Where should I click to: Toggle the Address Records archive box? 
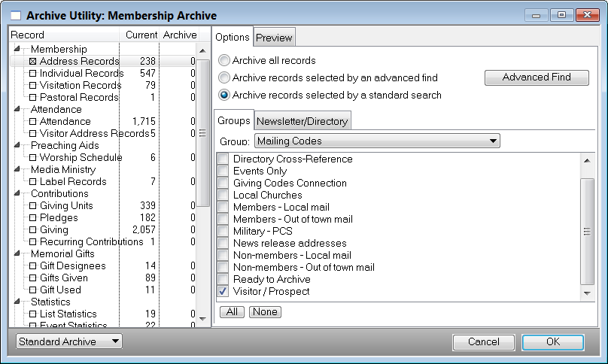32,62
